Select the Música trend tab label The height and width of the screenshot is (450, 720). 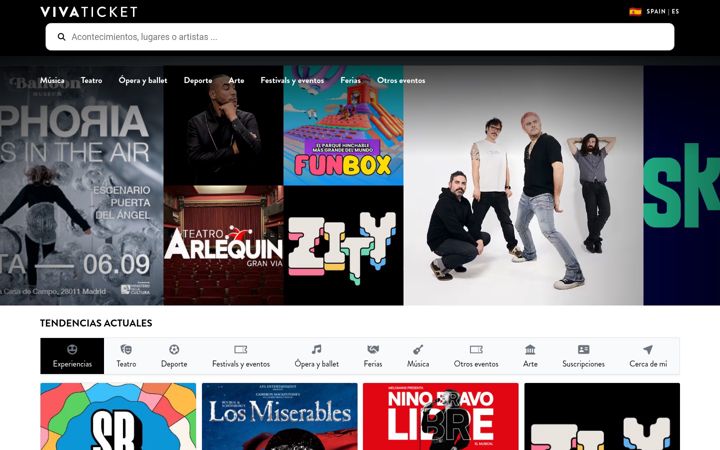click(418, 364)
